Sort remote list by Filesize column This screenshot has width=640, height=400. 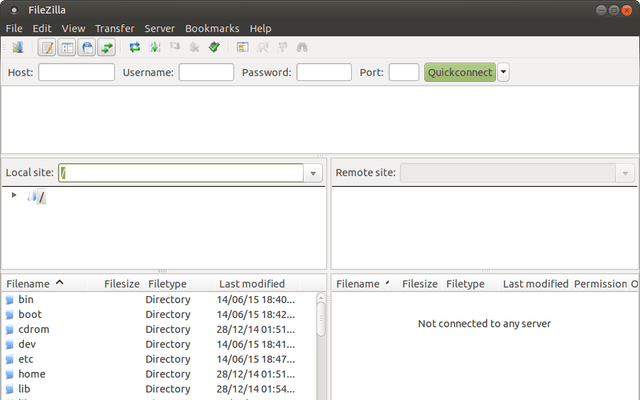[417, 284]
